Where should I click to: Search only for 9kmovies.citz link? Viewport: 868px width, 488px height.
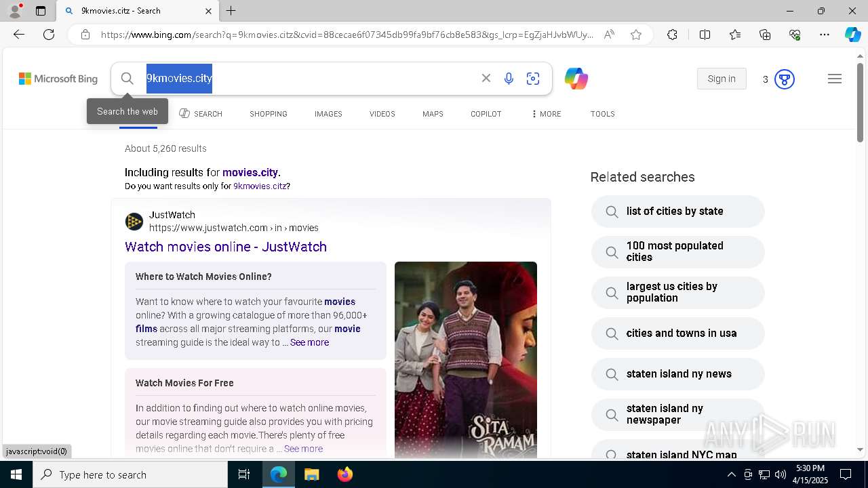coord(260,186)
